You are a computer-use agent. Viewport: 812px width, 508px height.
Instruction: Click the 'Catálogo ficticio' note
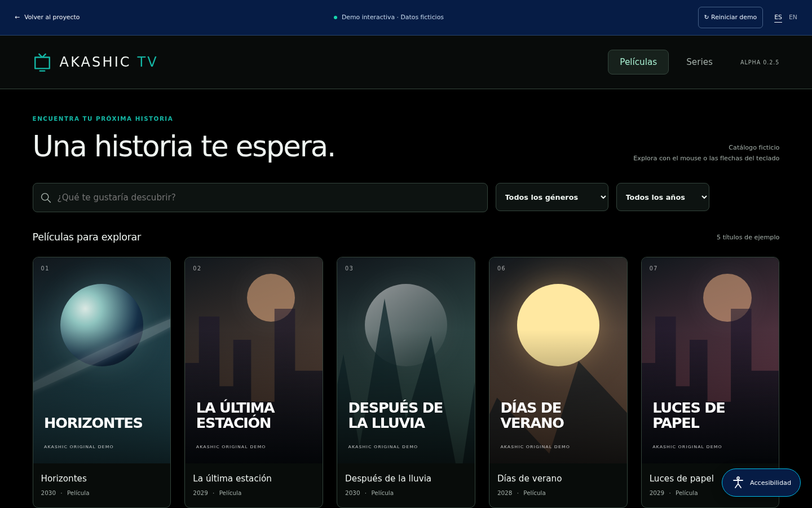[754, 147]
